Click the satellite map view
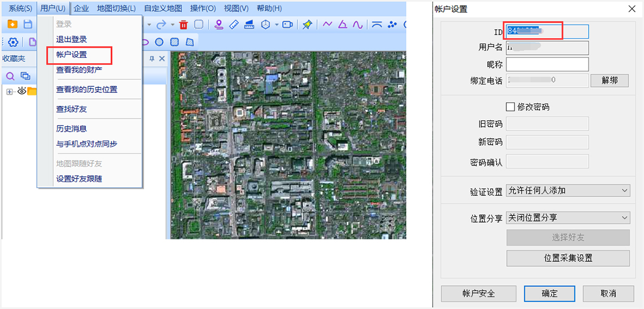 [x=289, y=145]
